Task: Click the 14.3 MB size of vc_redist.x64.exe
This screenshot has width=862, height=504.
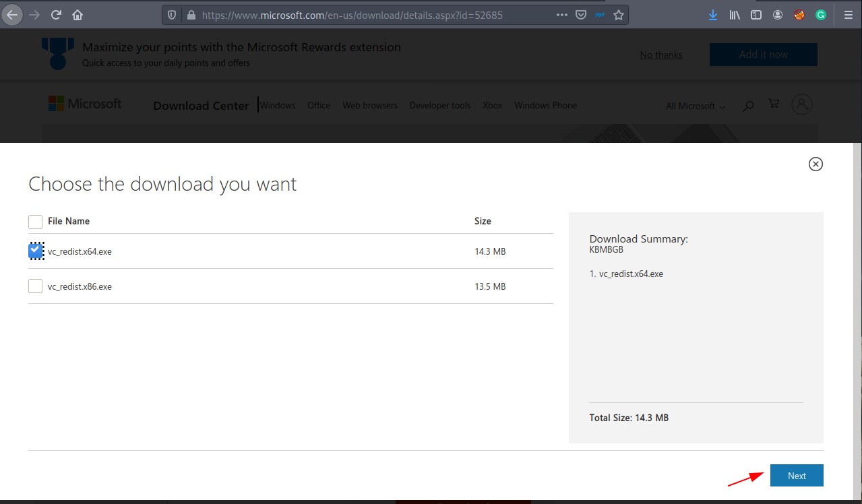Action: click(490, 251)
